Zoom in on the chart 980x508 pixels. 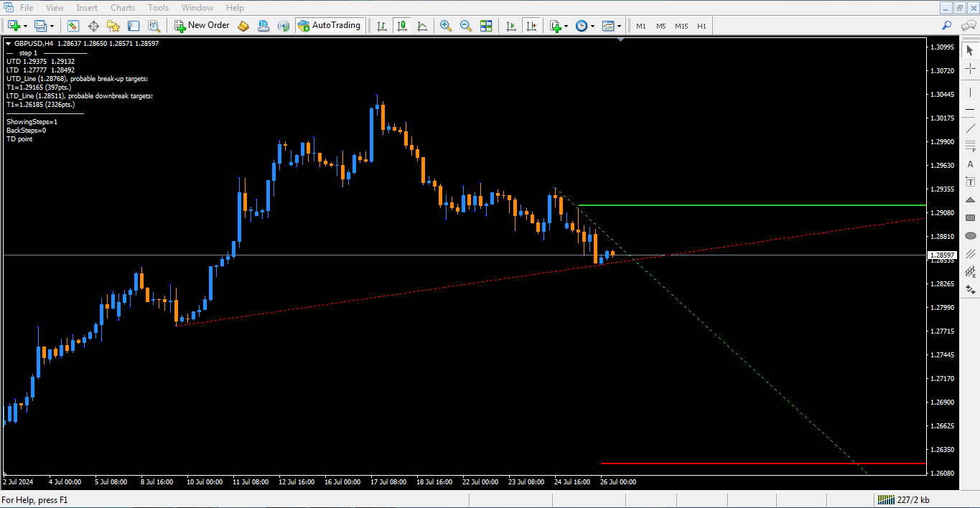(x=446, y=26)
